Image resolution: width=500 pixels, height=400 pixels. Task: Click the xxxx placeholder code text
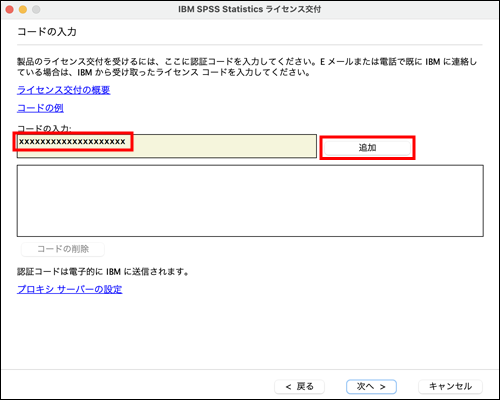(x=72, y=142)
